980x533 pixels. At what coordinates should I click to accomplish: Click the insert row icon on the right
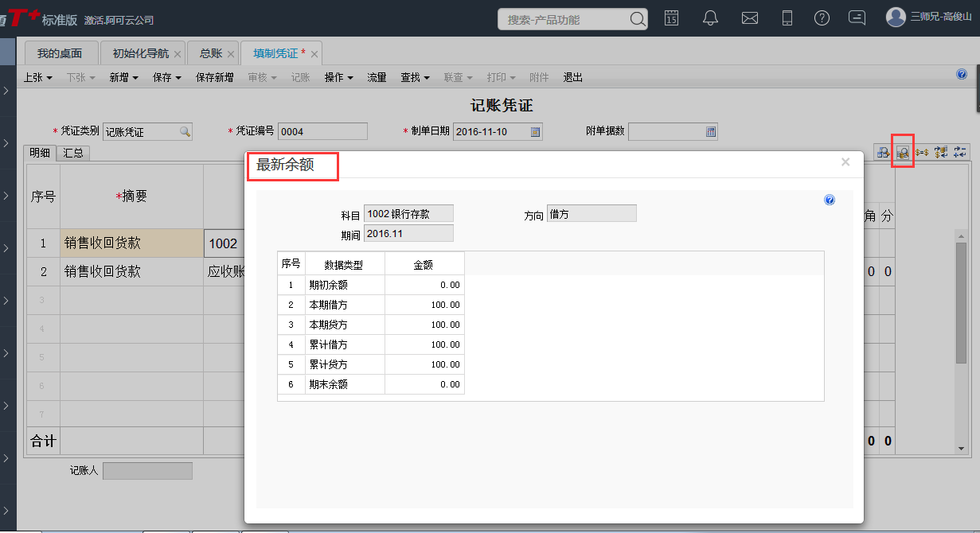tap(940, 151)
